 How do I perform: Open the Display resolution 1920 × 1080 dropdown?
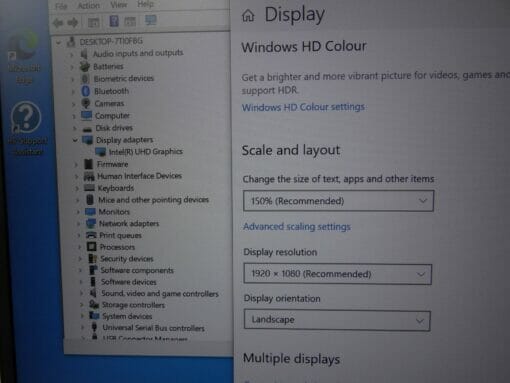click(337, 274)
